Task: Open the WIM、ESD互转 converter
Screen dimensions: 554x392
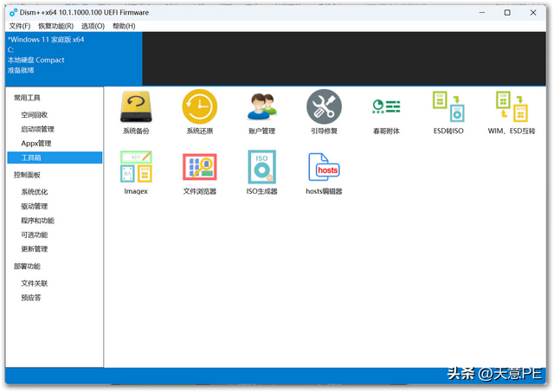Action: pyautogui.click(x=512, y=112)
